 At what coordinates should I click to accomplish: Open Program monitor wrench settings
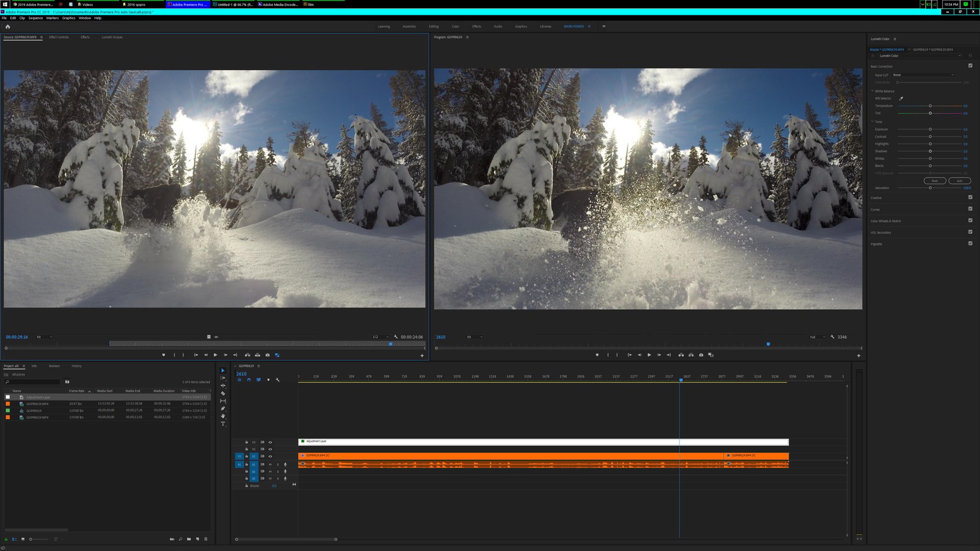(x=832, y=337)
